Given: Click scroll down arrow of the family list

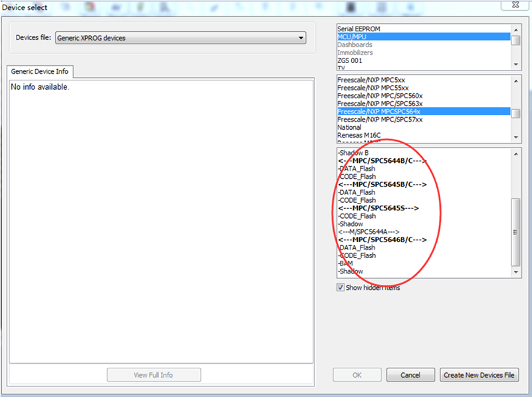Looking at the screenshot, I should point(516,136).
